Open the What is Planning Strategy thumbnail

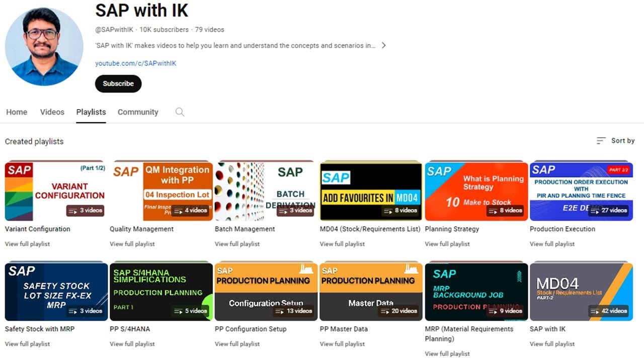pyautogui.click(x=476, y=192)
